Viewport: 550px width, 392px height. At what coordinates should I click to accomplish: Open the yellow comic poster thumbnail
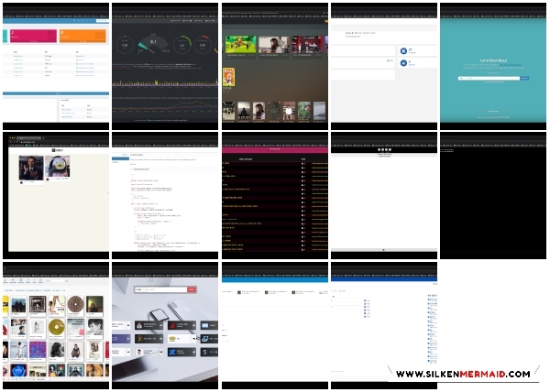[228, 77]
